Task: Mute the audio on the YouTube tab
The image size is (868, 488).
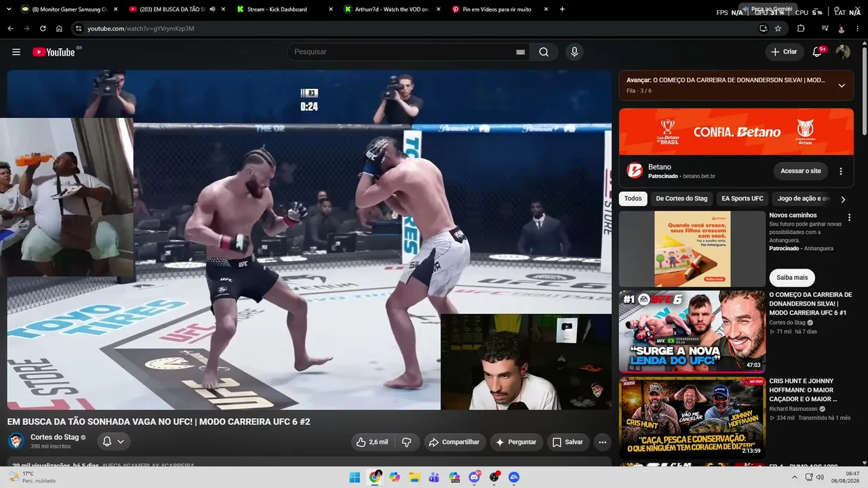Action: point(212,9)
